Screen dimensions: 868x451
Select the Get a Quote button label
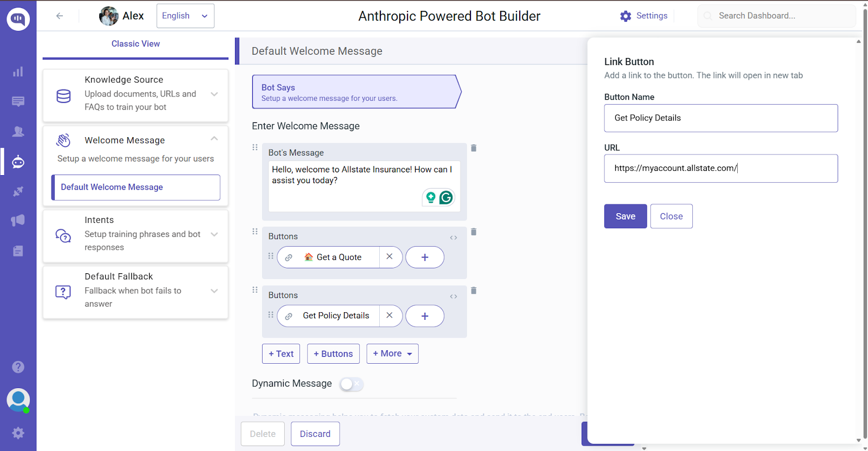(x=339, y=257)
